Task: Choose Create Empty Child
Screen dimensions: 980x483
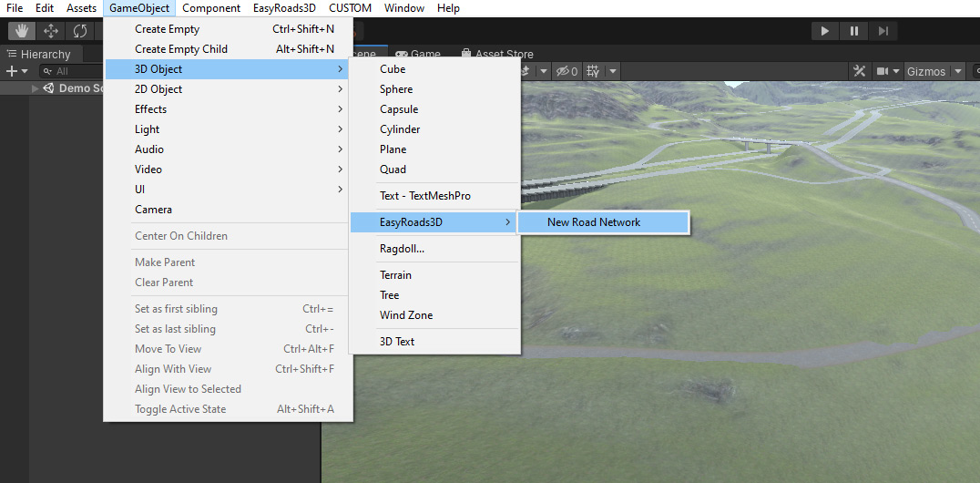Action: point(228,49)
